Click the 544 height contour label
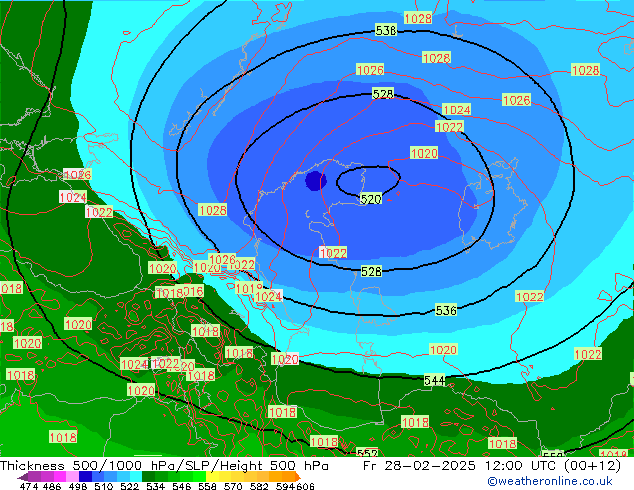Image resolution: width=634 pixels, height=490 pixels. click(435, 381)
